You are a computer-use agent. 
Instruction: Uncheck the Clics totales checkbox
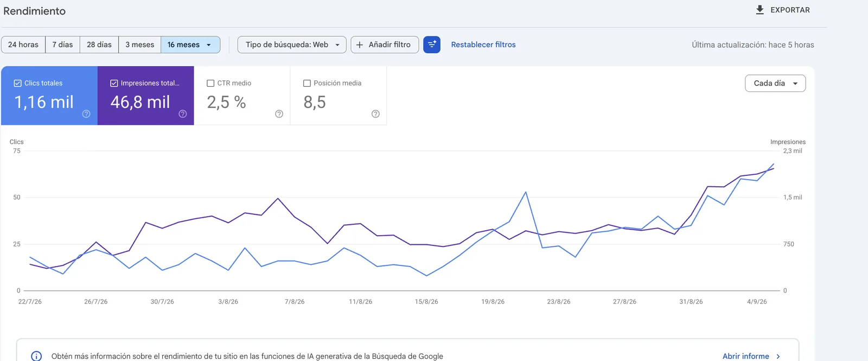tap(17, 83)
